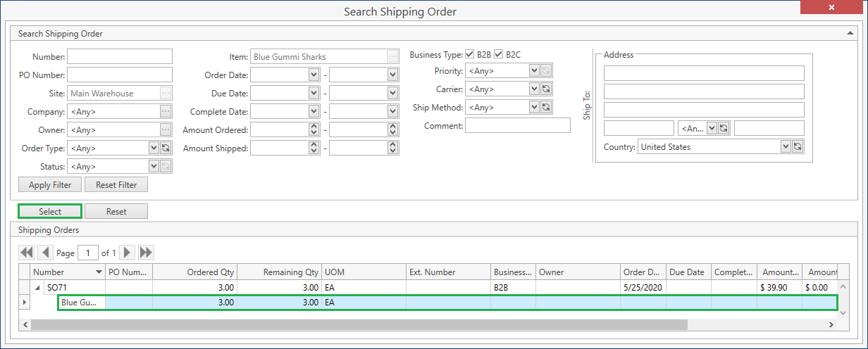Image resolution: width=868 pixels, height=349 pixels.
Task: Open Company lookup ellipsis button
Action: point(166,112)
